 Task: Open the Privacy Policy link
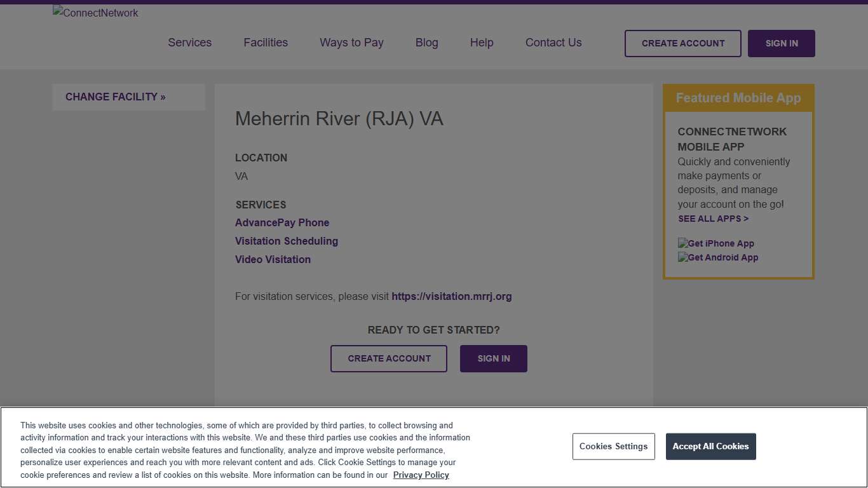coord(421,475)
